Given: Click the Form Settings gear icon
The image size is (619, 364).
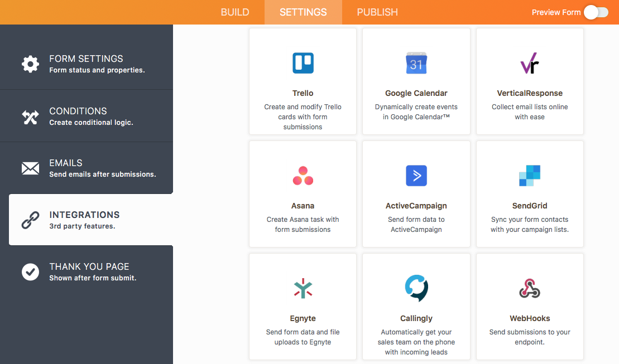Looking at the screenshot, I should pos(30,64).
